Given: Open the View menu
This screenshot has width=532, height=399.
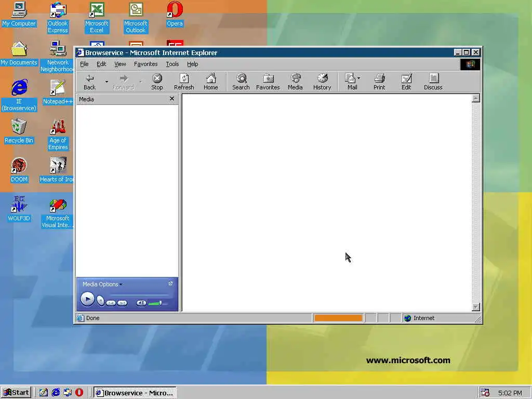Looking at the screenshot, I should point(120,64).
